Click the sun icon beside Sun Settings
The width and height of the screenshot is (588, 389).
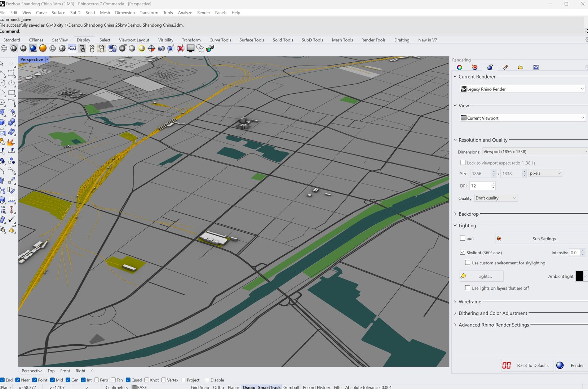pyautogui.click(x=499, y=238)
